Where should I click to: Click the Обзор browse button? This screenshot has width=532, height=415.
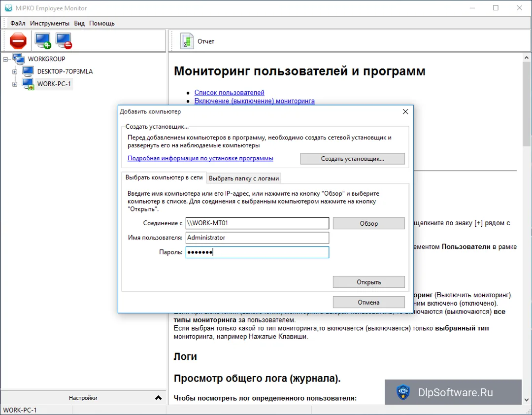(369, 223)
